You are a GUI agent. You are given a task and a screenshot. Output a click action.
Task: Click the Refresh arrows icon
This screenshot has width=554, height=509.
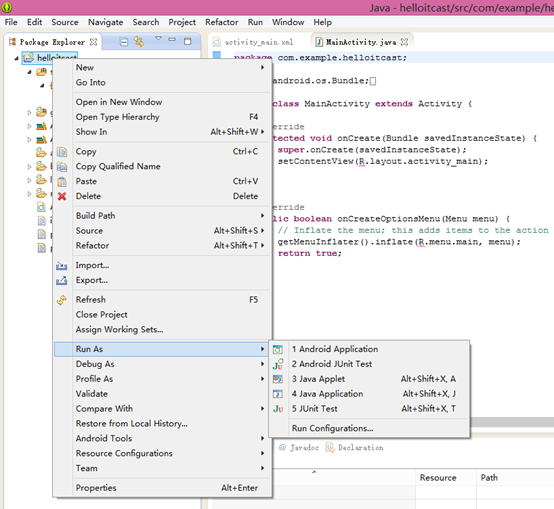[61, 300]
